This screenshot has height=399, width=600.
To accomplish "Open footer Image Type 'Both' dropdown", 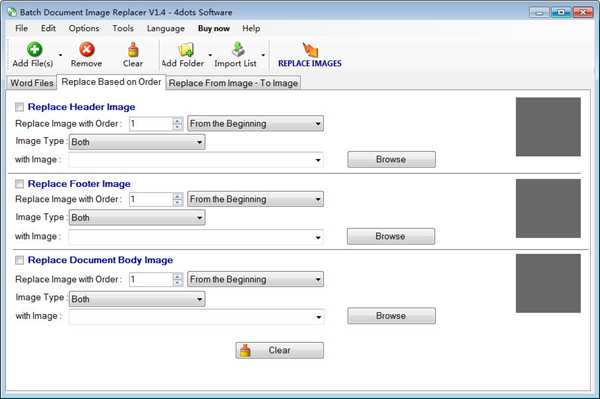I will click(137, 218).
